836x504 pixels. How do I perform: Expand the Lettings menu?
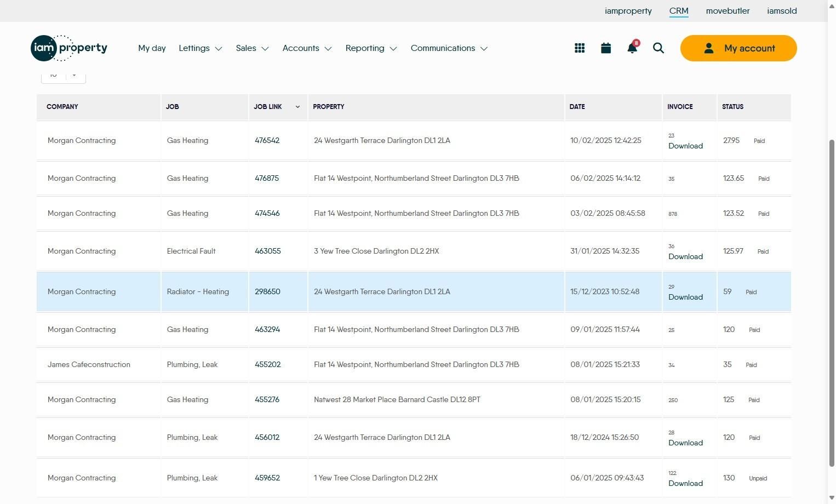coord(200,48)
